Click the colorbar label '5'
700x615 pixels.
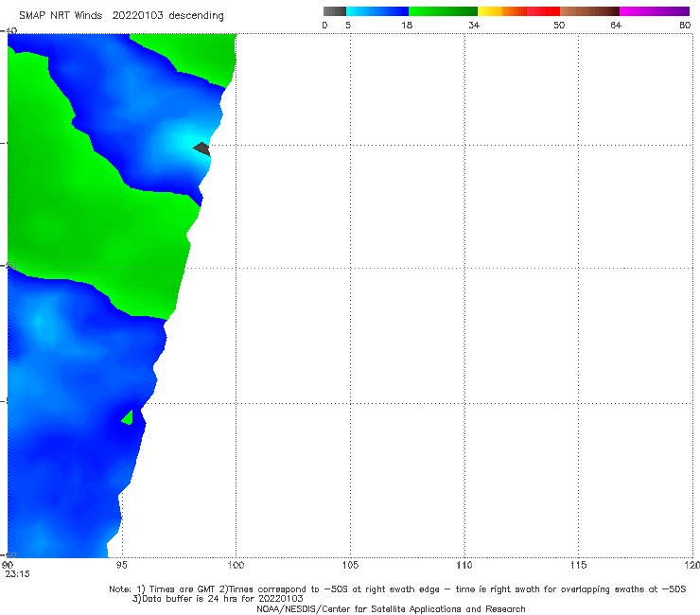pyautogui.click(x=348, y=26)
